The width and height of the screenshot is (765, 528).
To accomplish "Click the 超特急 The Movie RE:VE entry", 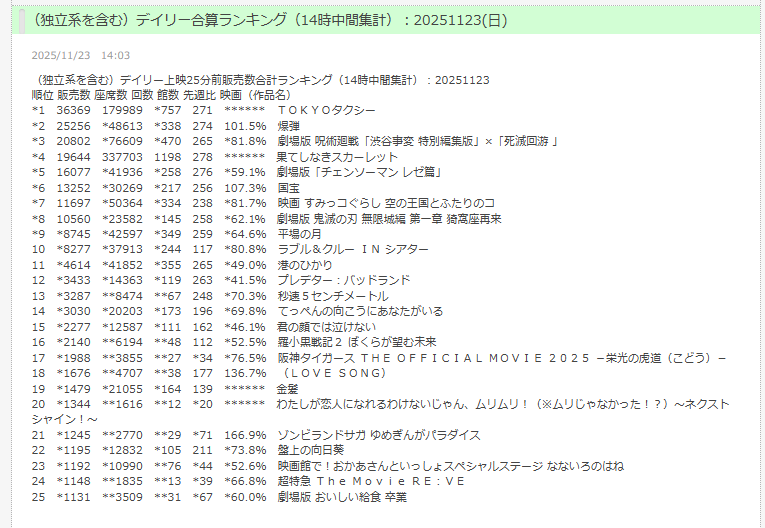I will [x=371, y=481].
